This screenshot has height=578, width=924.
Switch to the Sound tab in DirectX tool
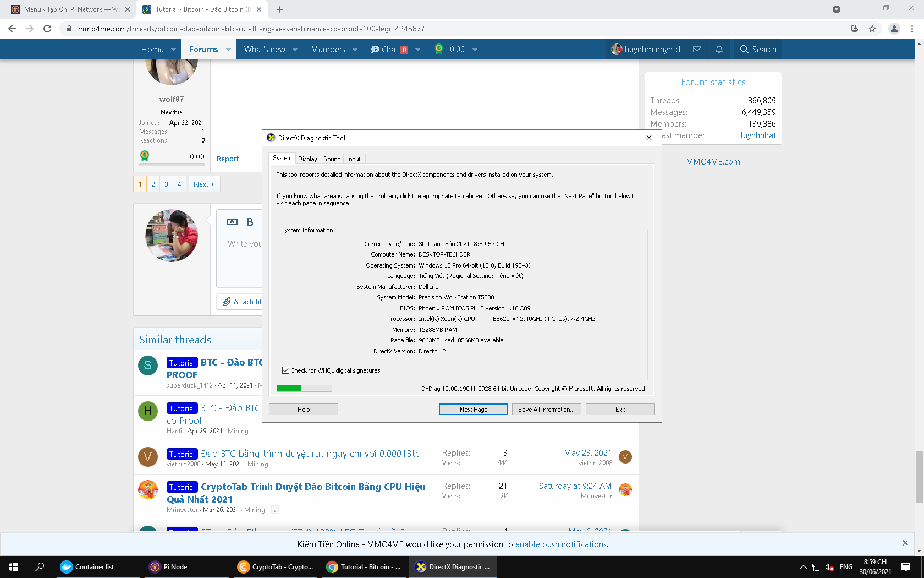[x=332, y=159]
